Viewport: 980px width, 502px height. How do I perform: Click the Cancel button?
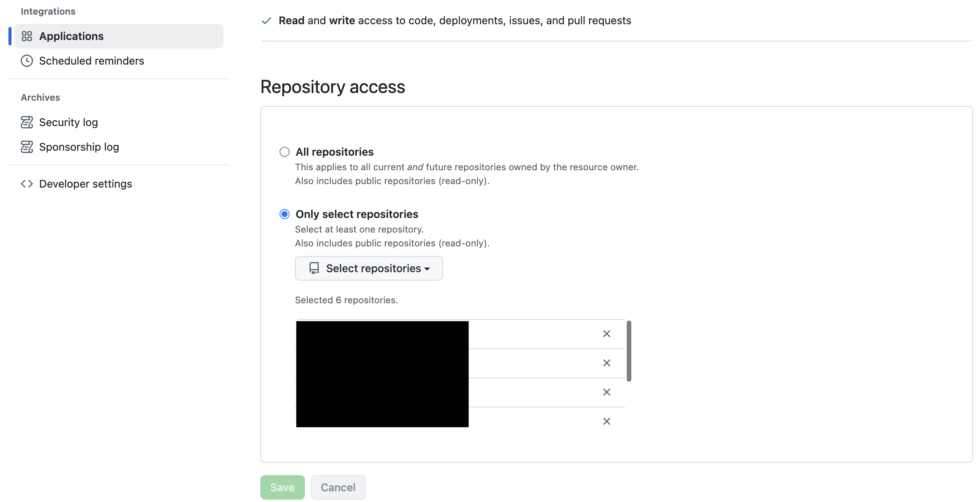338,487
